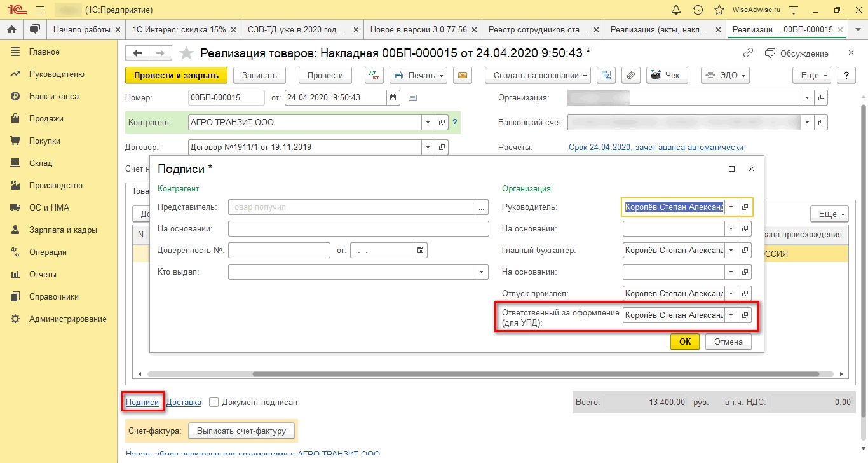
Task: Open Зарплата и кадры in sidebar
Action: point(62,230)
